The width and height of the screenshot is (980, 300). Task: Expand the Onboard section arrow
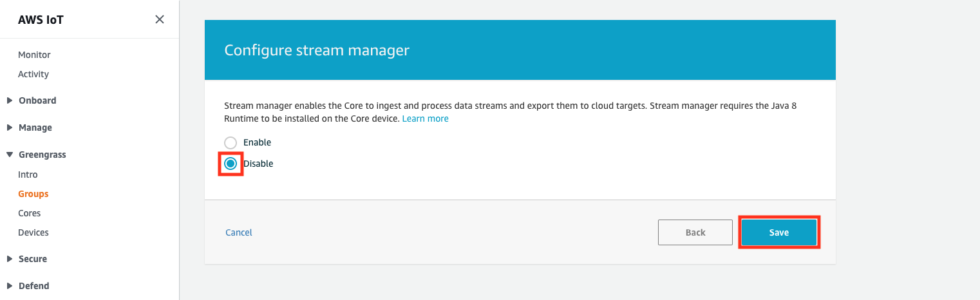click(x=10, y=100)
